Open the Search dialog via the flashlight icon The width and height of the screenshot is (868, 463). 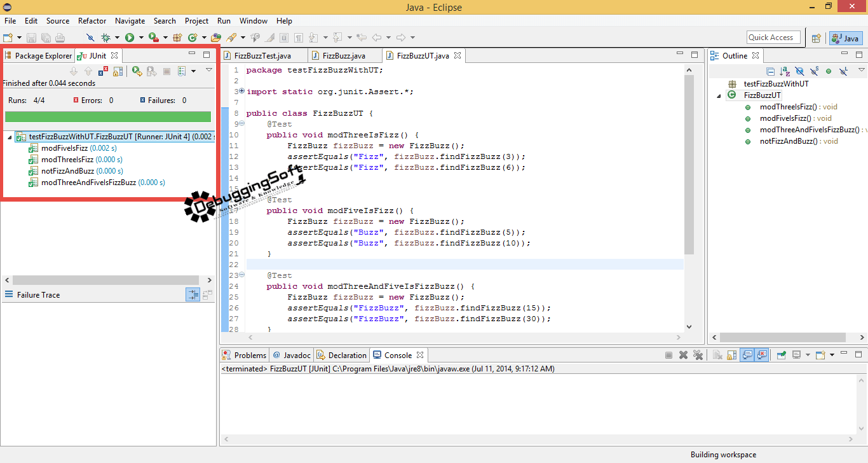coord(232,37)
